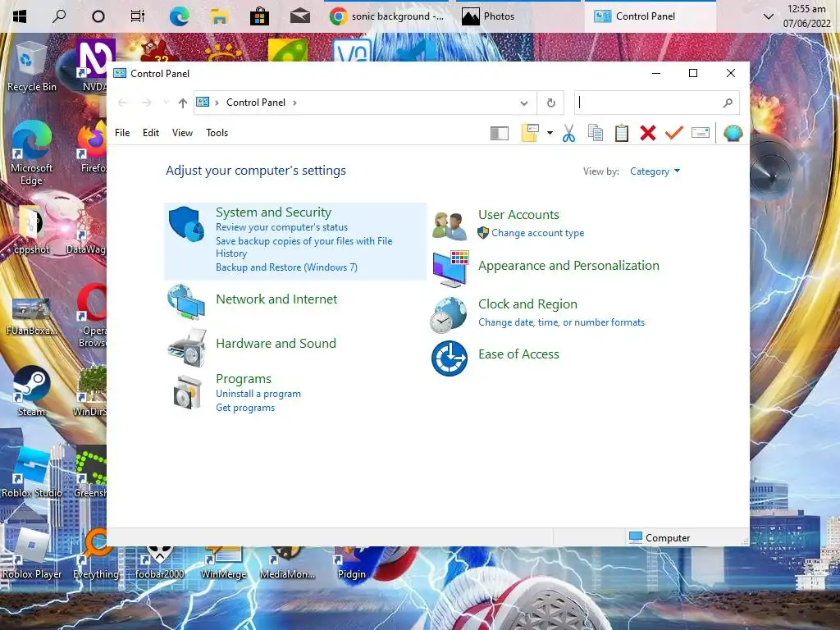Viewport: 840px width, 630px height.
Task: Select the Steam desktop shortcut
Action: pyautogui.click(x=31, y=391)
